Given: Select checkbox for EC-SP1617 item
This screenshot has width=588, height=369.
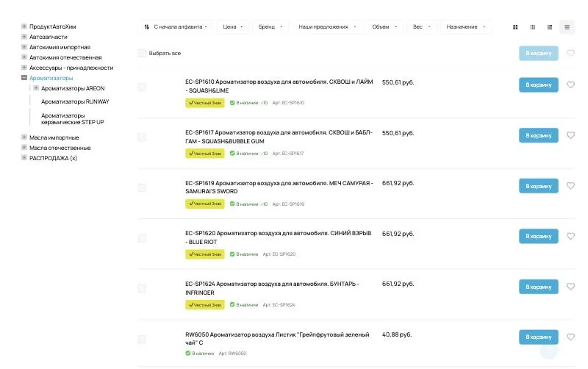Looking at the screenshot, I should point(142,137).
